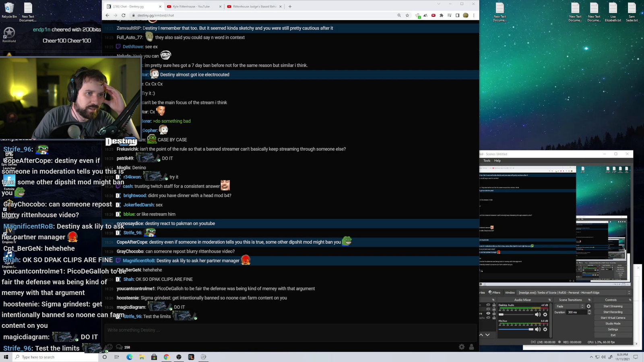Screen dimensions: 644x362
Task: Toggle visibility eye of first source
Action: click(x=488, y=305)
